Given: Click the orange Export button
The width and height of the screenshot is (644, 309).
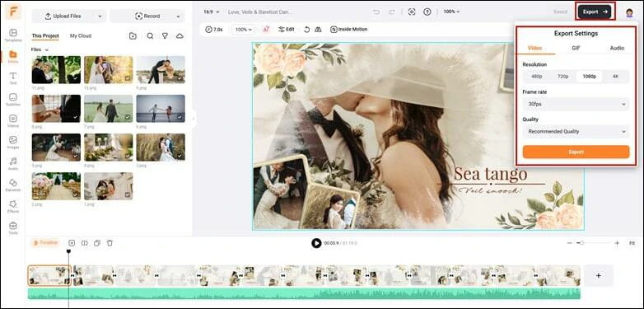Looking at the screenshot, I should coord(576,152).
